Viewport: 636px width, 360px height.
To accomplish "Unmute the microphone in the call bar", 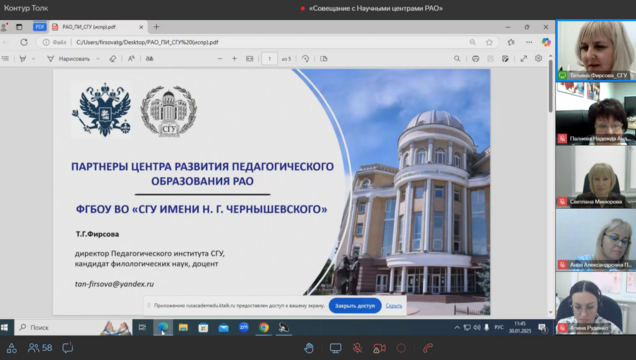I will point(357,348).
